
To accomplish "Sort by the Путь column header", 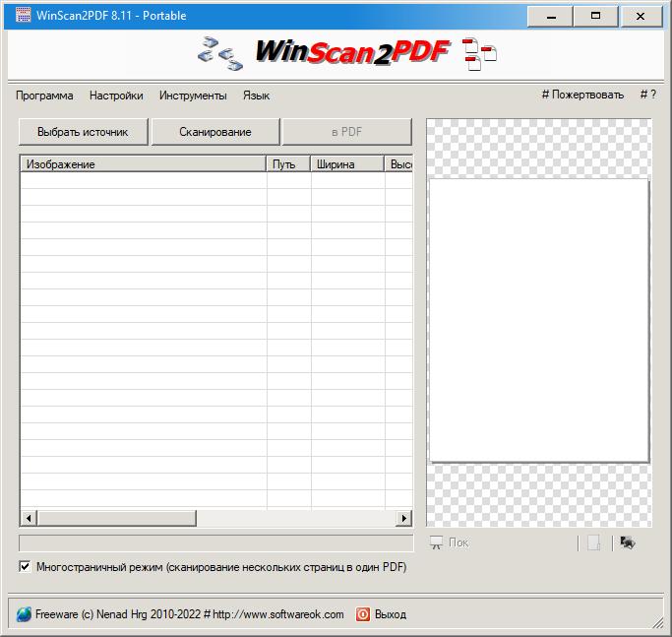I will pyautogui.click(x=288, y=163).
